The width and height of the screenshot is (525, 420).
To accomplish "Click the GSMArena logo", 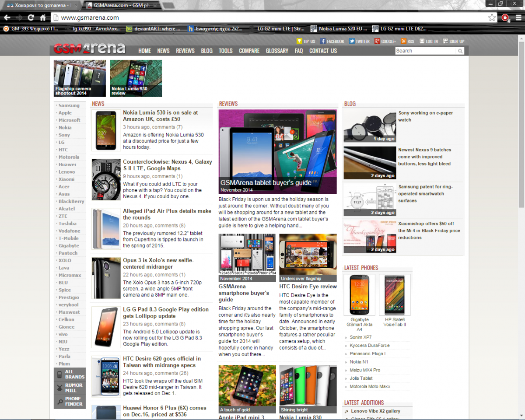I will click(89, 48).
